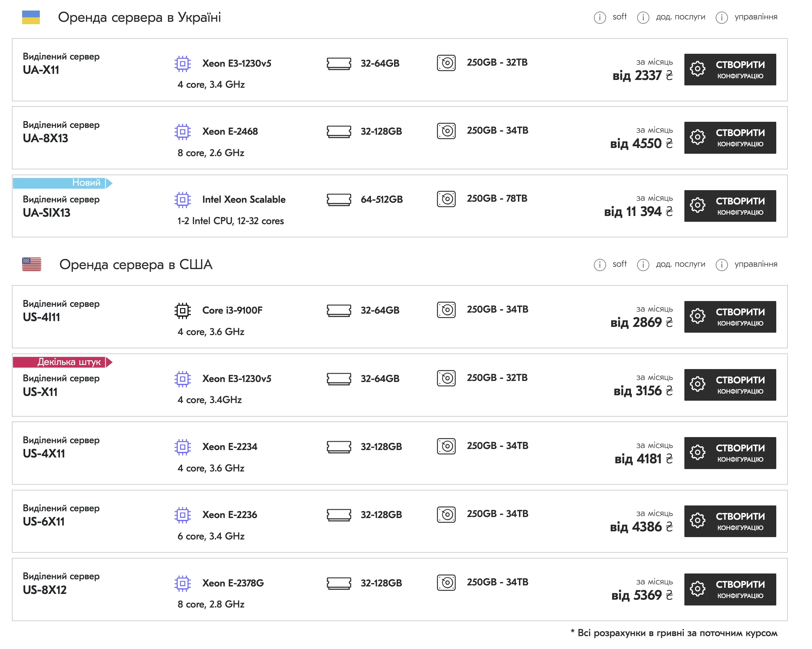Click disk icon in US-4I11 row

click(x=446, y=310)
